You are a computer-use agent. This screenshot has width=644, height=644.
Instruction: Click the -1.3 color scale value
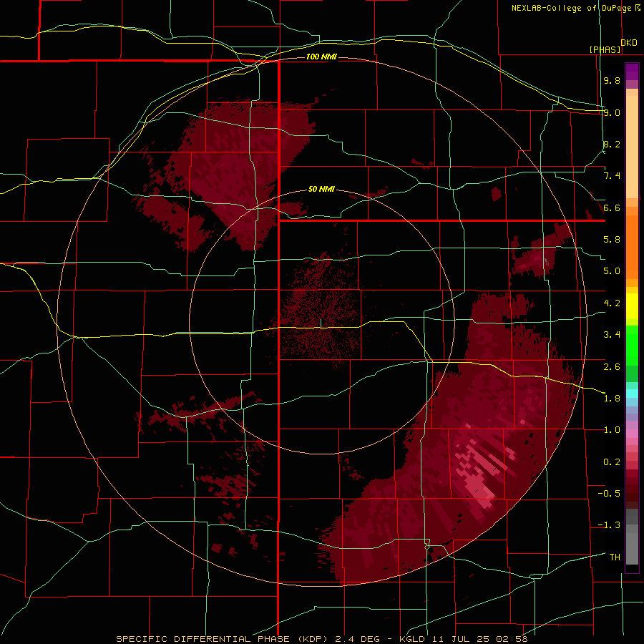pos(609,525)
